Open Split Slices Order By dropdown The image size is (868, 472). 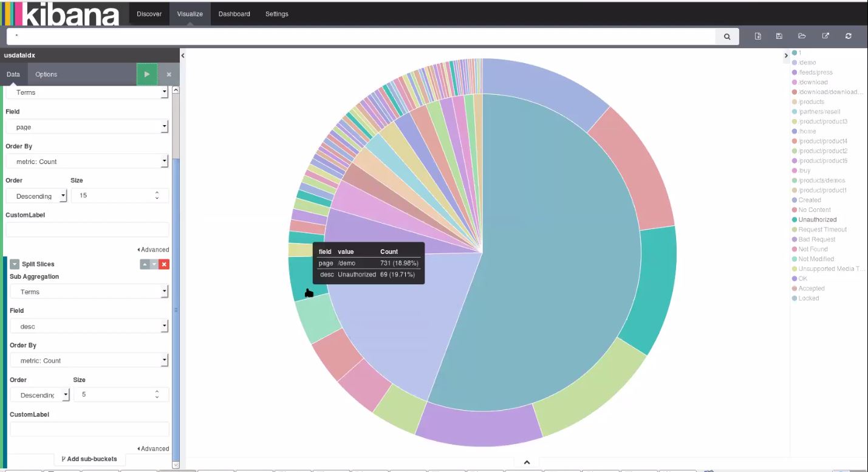(x=89, y=360)
